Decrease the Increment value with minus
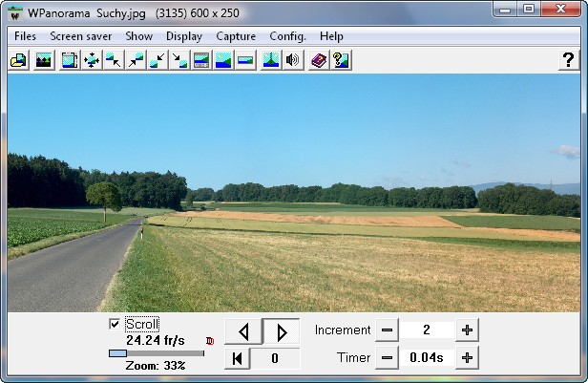 [x=387, y=330]
